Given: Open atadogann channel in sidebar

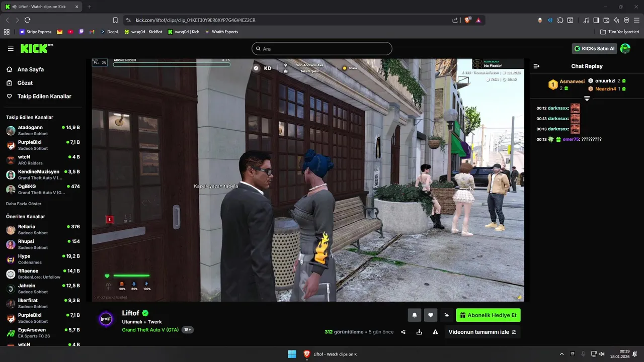Looking at the screenshot, I should tap(43, 131).
